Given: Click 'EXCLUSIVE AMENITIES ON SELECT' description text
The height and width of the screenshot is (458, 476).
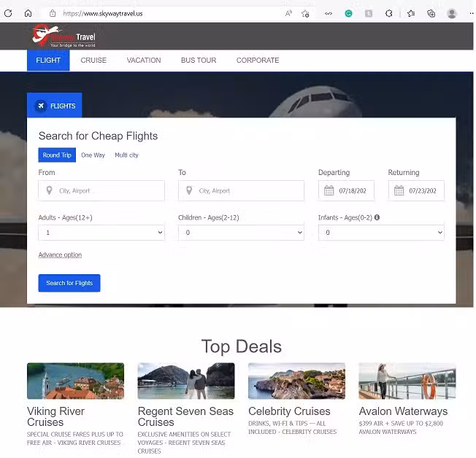Looking at the screenshot, I should 184,434.
